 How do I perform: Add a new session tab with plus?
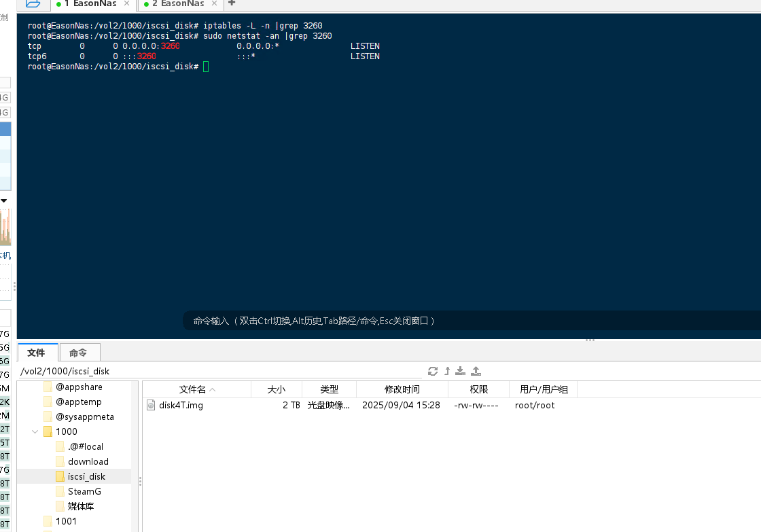[x=232, y=3]
